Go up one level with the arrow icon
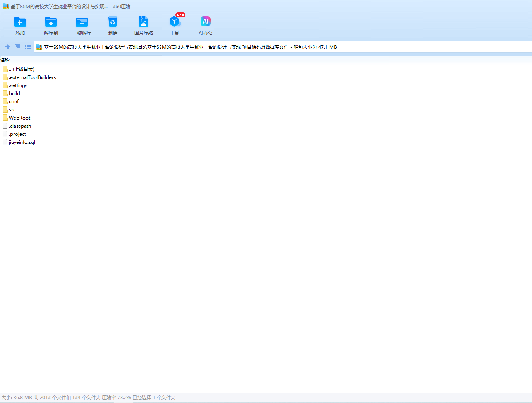The width and height of the screenshot is (532, 403). (8, 47)
